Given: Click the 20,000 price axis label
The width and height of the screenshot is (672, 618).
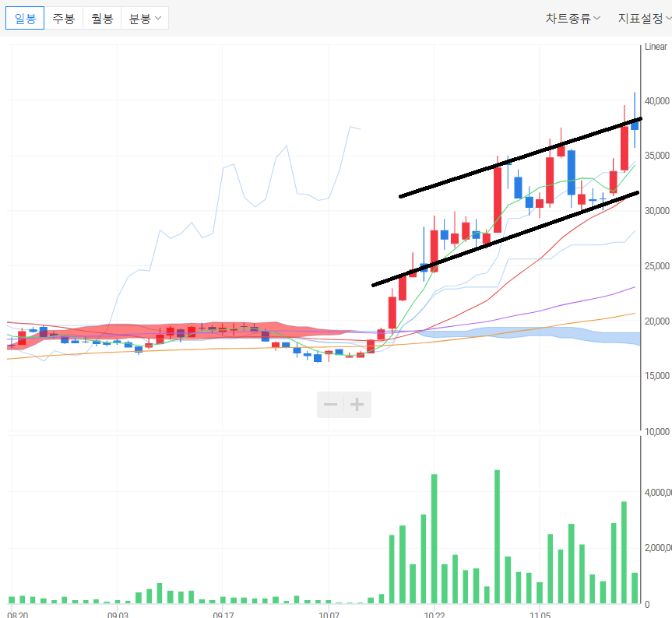Looking at the screenshot, I should tap(656, 321).
